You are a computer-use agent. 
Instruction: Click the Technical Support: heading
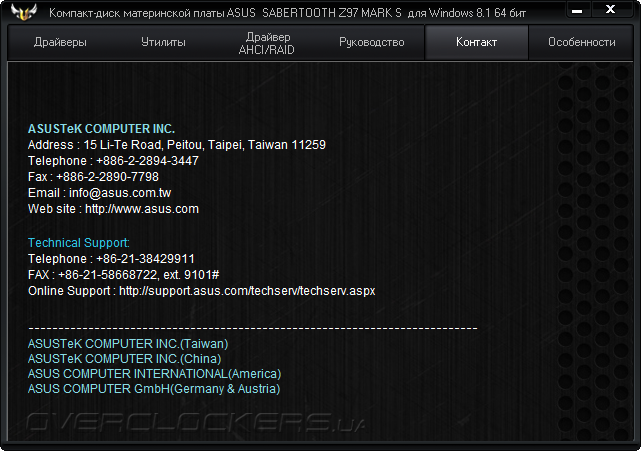click(79, 243)
